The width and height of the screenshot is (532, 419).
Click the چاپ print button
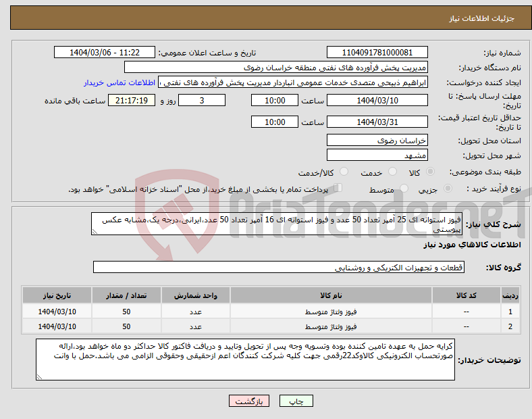coord(296,401)
